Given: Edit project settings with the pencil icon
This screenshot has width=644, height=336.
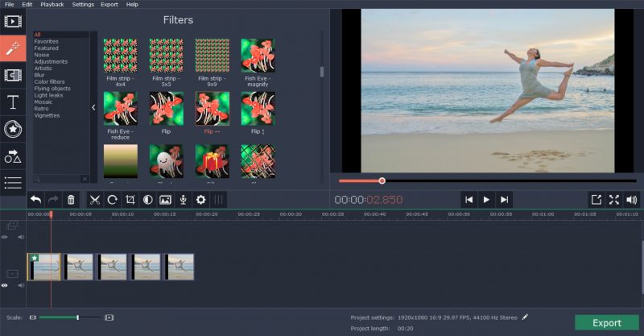Looking at the screenshot, I should (525, 317).
